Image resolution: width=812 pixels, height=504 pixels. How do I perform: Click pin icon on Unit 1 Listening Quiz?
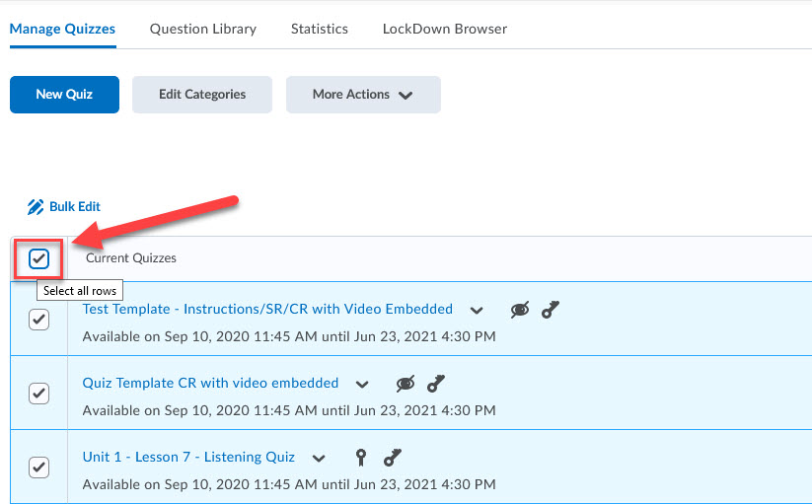361,458
